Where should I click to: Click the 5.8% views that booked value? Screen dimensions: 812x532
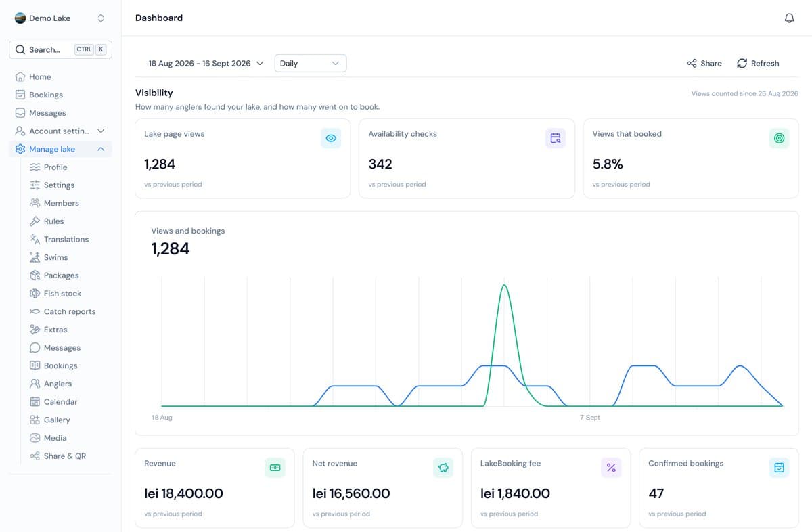click(608, 164)
